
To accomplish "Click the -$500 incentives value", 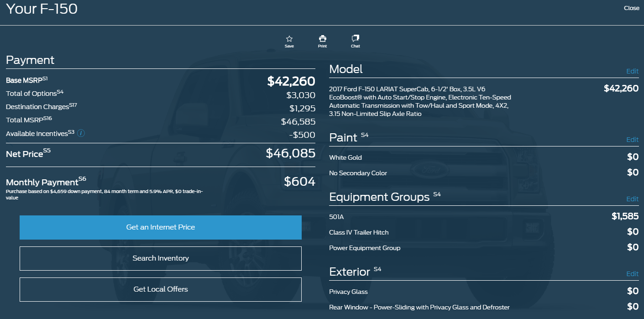I will (302, 135).
